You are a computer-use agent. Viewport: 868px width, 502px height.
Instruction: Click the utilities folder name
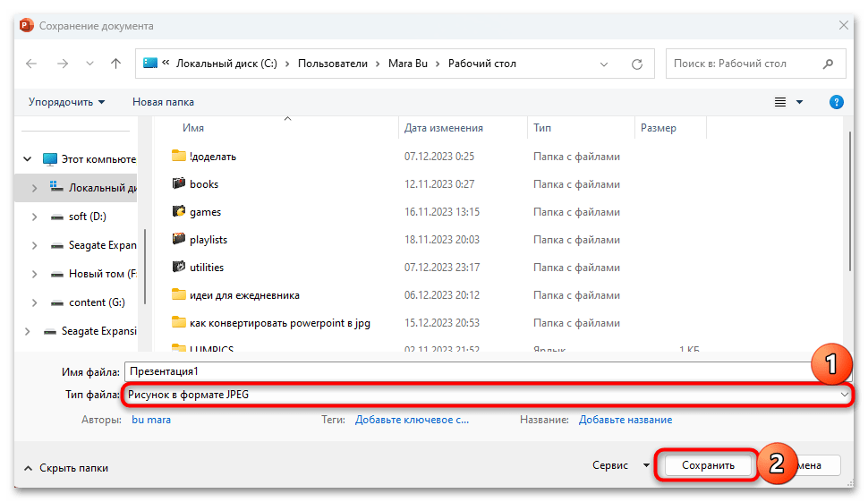pyautogui.click(x=207, y=268)
